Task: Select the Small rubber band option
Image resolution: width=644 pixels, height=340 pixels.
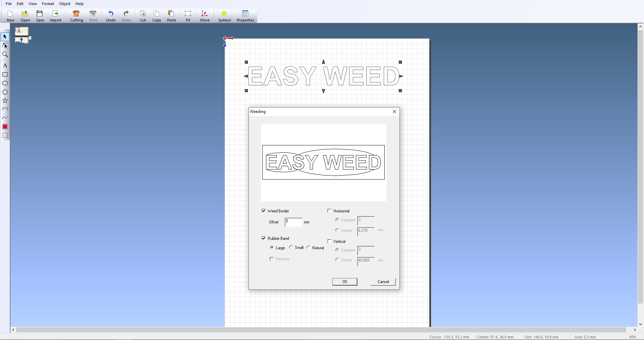Action: (291, 247)
